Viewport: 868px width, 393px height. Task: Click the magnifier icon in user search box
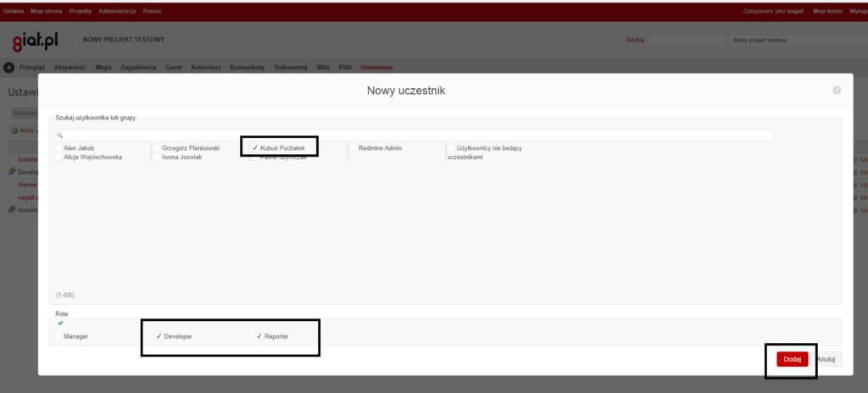(x=60, y=135)
